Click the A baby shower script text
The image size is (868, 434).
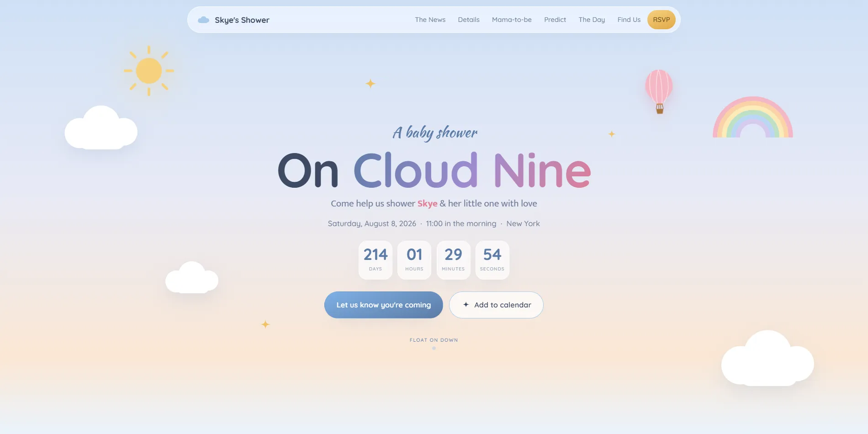pyautogui.click(x=435, y=132)
